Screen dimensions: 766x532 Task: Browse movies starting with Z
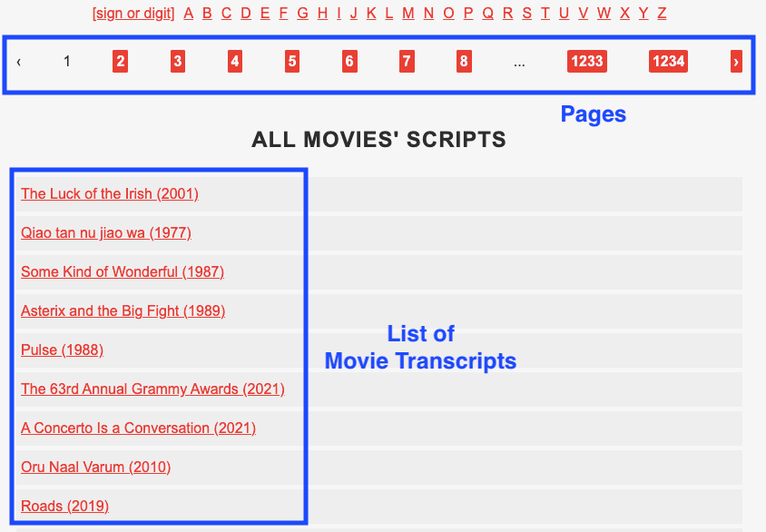tap(661, 13)
